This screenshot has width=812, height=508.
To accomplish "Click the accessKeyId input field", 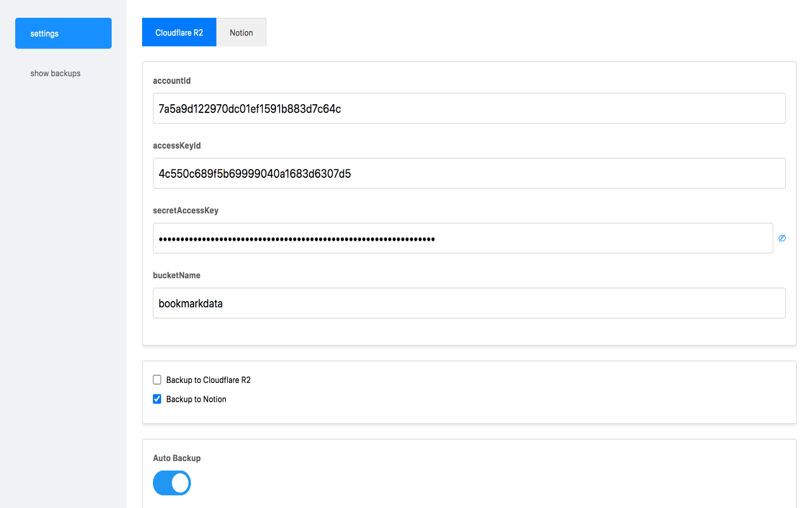I will (469, 173).
